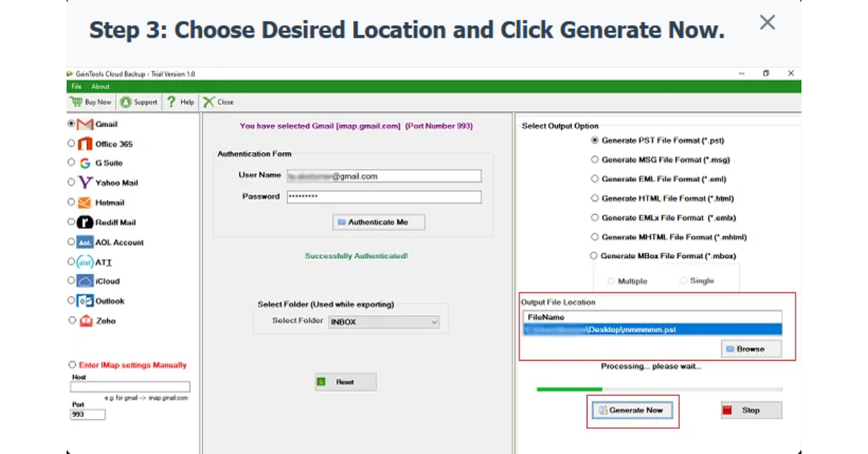Click the AT&T logo icon

point(85,262)
